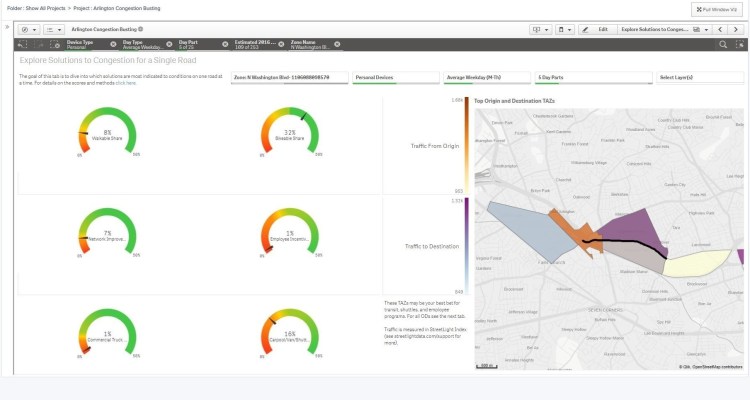Click the Full Window Viz button

[x=719, y=8]
